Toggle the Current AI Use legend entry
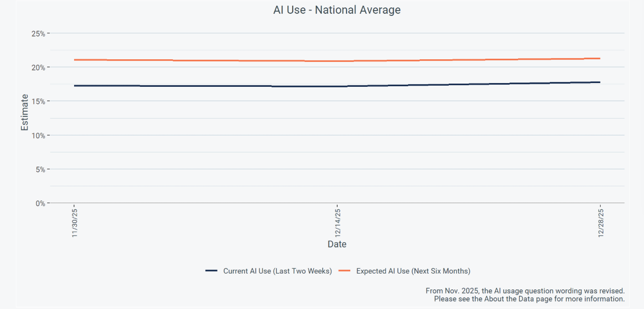The height and width of the screenshot is (309, 644). (x=277, y=271)
